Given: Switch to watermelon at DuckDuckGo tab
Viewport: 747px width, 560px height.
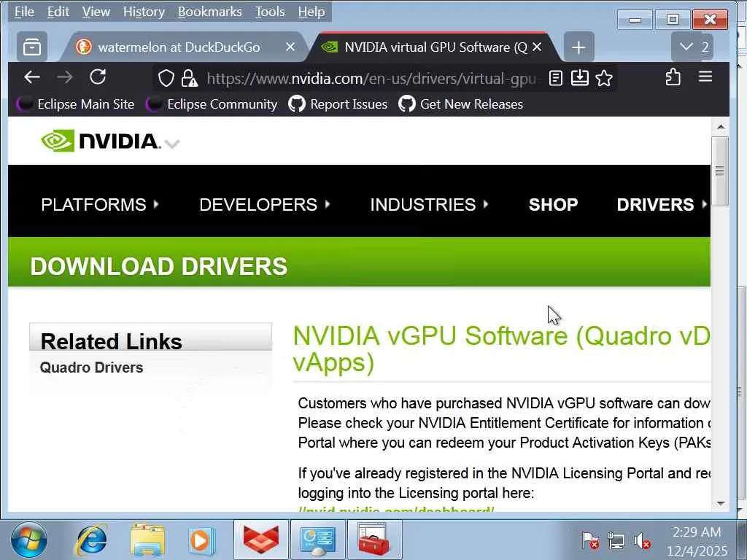Looking at the screenshot, I should point(179,47).
